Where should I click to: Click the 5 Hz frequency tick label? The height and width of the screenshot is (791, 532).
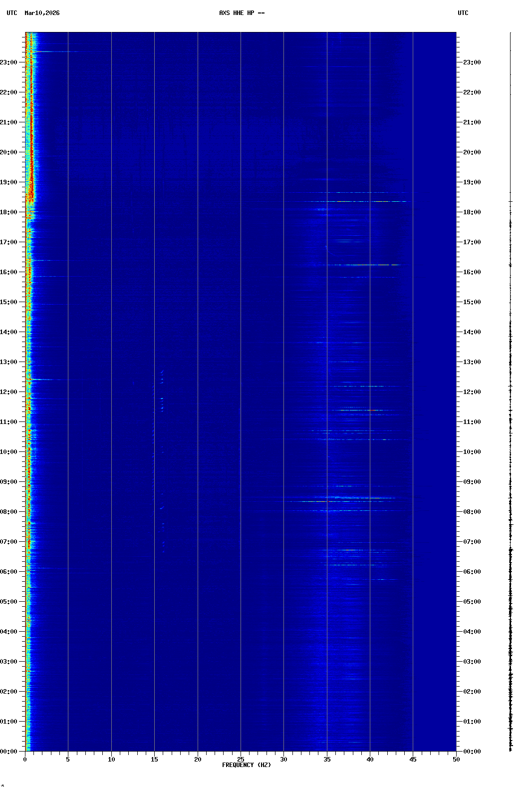coord(68,760)
